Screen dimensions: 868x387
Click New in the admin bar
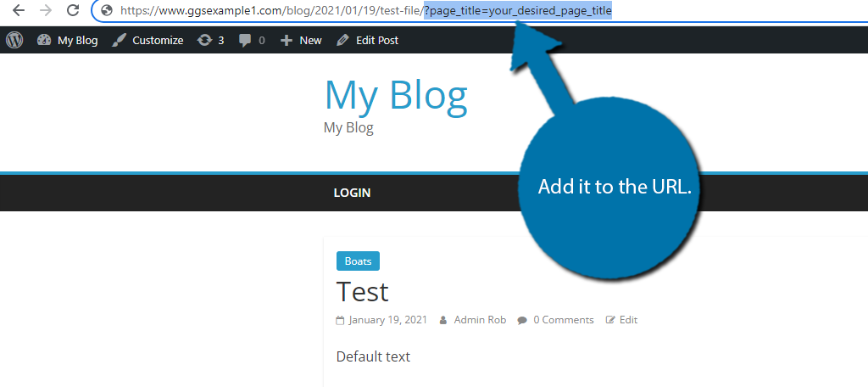coord(301,40)
